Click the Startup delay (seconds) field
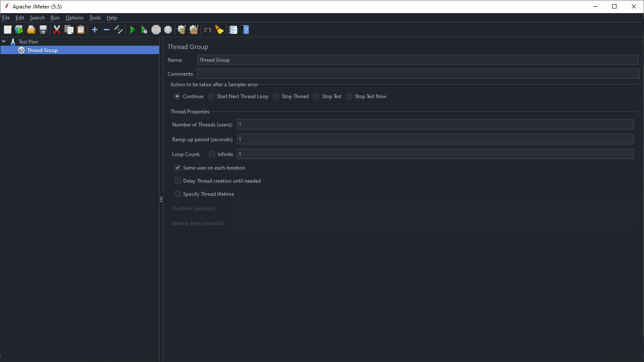644x362 pixels. [435, 223]
